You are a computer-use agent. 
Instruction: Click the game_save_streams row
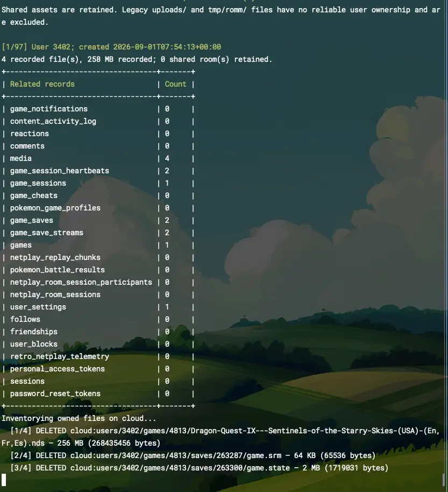98,233
